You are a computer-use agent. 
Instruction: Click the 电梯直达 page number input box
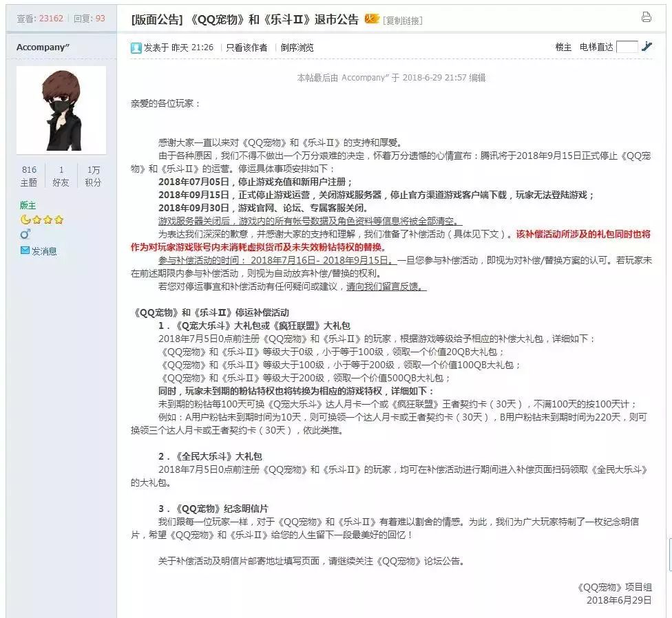[627, 47]
